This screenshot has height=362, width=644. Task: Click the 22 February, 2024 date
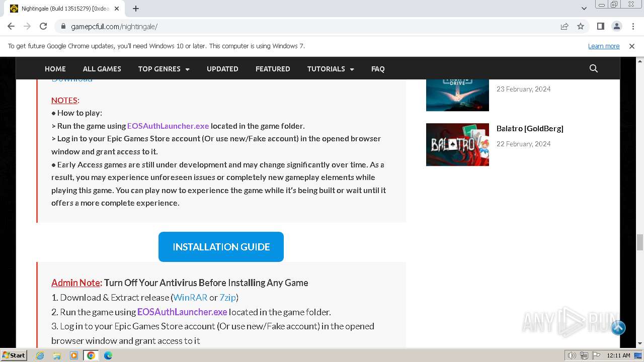[524, 144]
